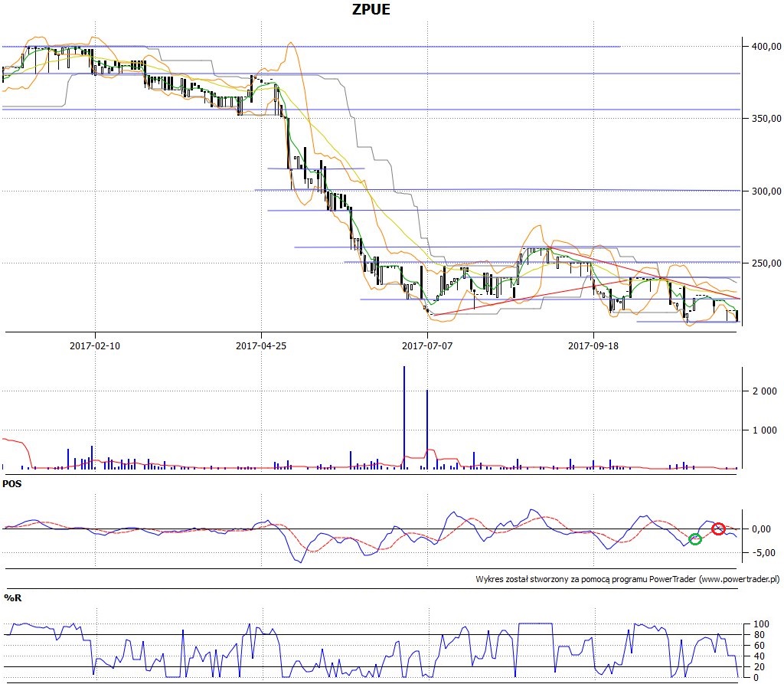Click the 2017-02-10 date label
This screenshot has width=784, height=684.
point(95,345)
